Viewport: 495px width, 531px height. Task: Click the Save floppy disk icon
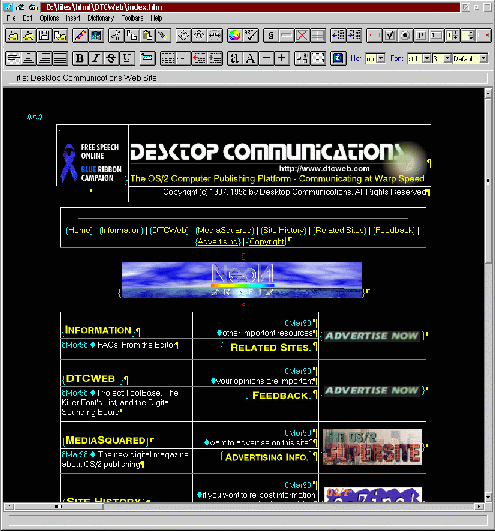point(45,35)
